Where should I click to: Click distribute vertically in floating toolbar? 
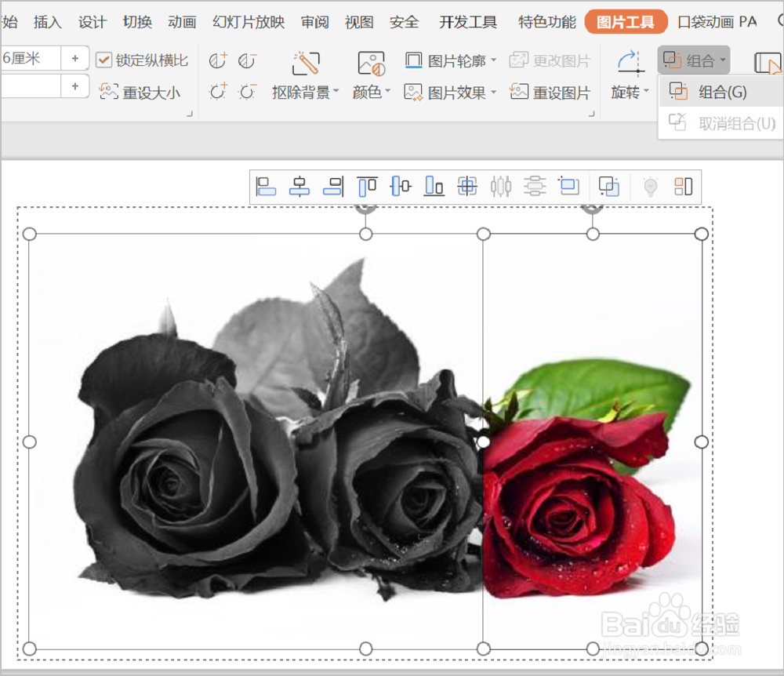(x=535, y=187)
